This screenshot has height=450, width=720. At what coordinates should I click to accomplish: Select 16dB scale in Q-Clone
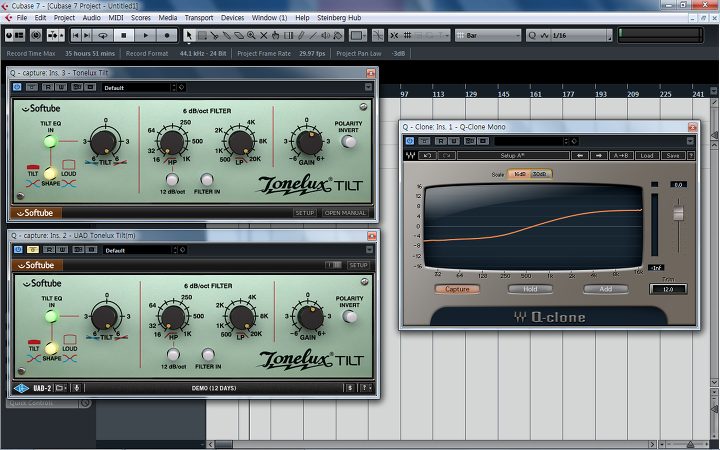coord(519,174)
